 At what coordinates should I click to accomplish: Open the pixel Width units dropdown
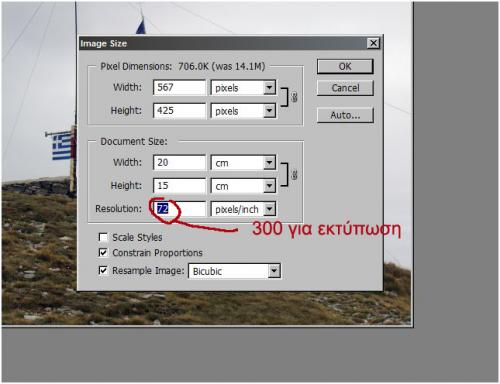(243, 88)
